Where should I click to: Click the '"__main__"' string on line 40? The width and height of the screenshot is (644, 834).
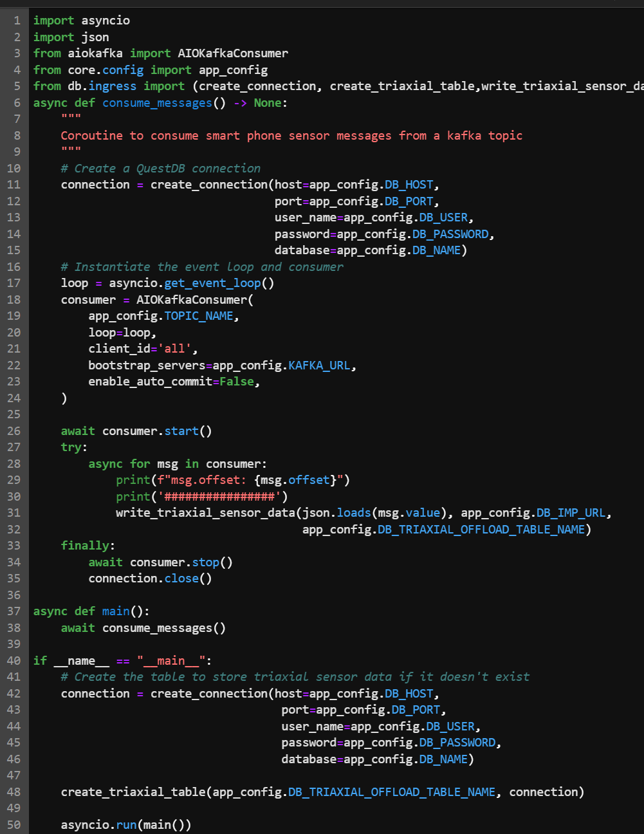(x=171, y=661)
